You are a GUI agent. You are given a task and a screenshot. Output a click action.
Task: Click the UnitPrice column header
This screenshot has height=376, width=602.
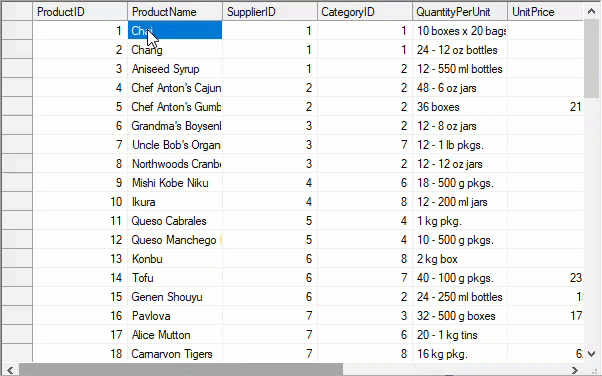(x=546, y=12)
